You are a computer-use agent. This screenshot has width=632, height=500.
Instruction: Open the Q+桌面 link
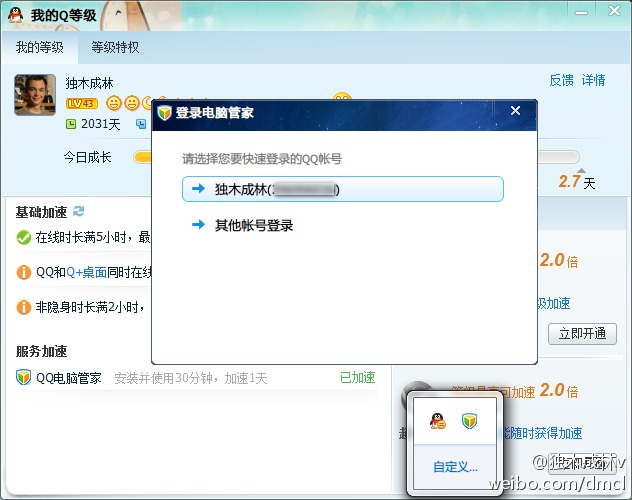[x=86, y=272]
